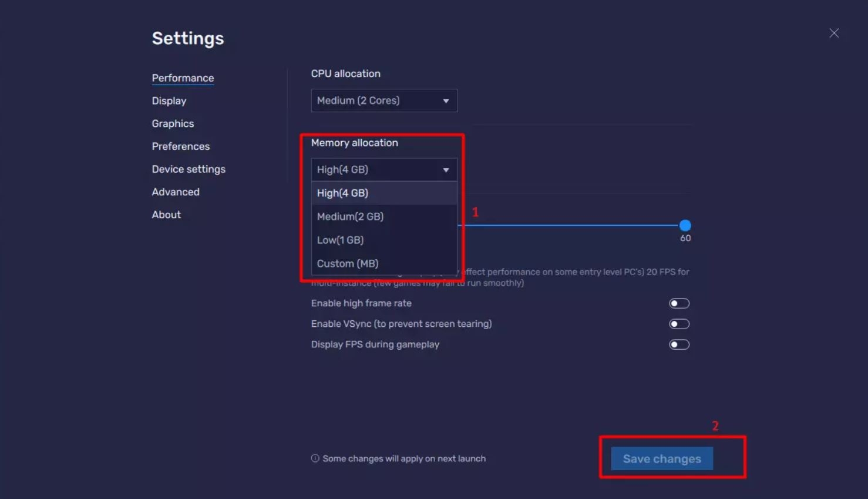The height and width of the screenshot is (499, 868).
Task: Click the frame rate slider handle at 60
Action: coord(685,225)
